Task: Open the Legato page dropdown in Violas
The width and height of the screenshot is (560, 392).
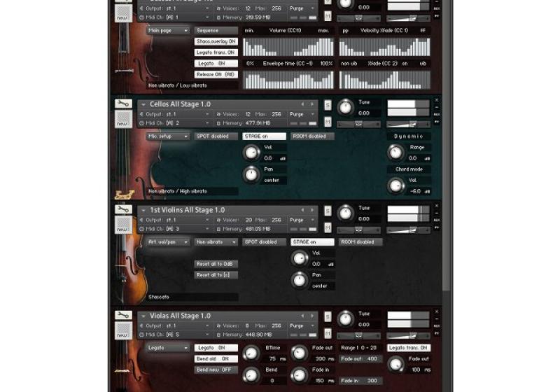Action: click(167, 348)
